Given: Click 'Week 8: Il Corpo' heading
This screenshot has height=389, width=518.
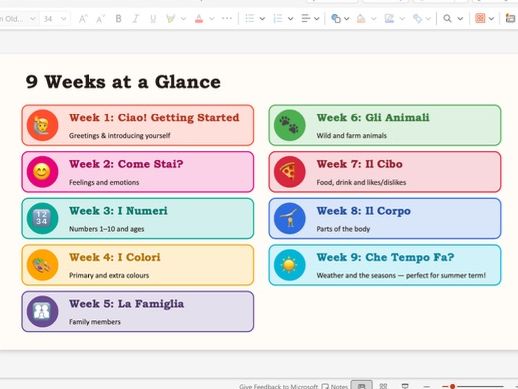Looking at the screenshot, I should click(x=363, y=211).
